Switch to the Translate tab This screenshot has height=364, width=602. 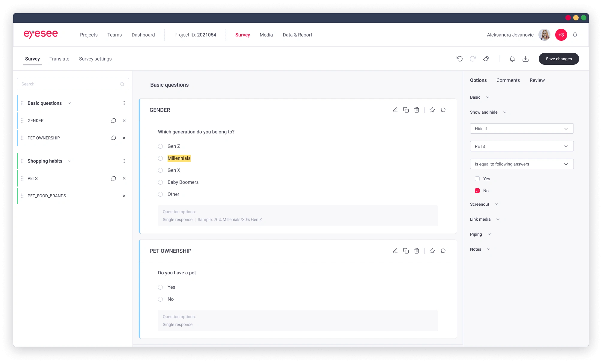(x=59, y=59)
